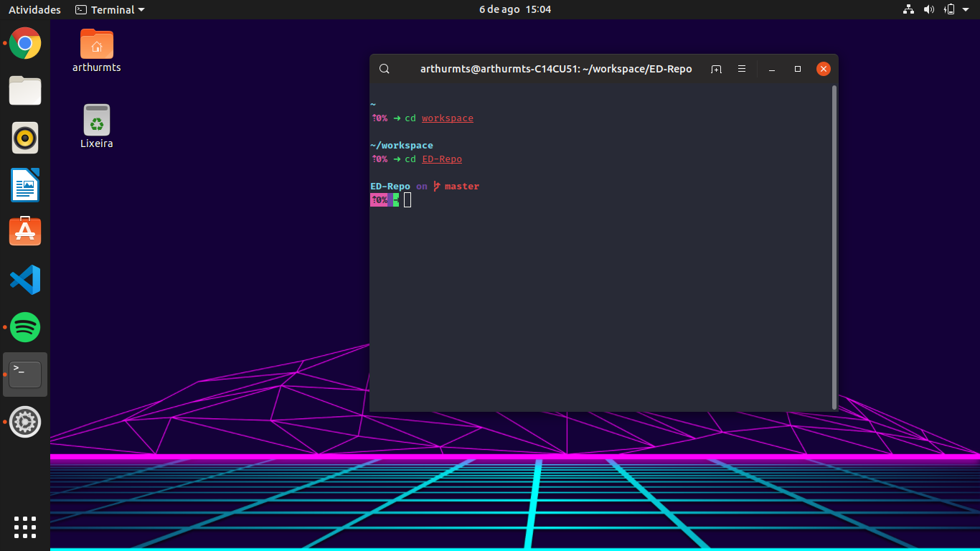Launch Spotify from the dock
980x551 pixels.
pos(24,327)
